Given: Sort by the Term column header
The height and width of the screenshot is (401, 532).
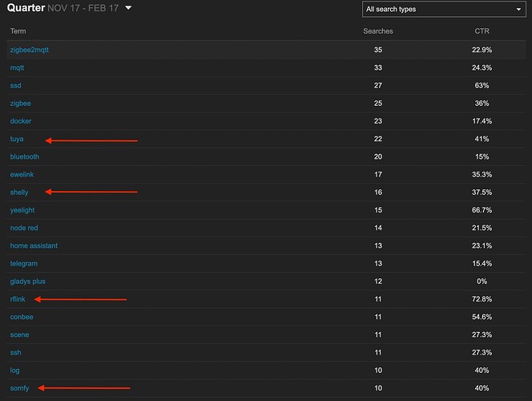Looking at the screenshot, I should click(x=18, y=31).
